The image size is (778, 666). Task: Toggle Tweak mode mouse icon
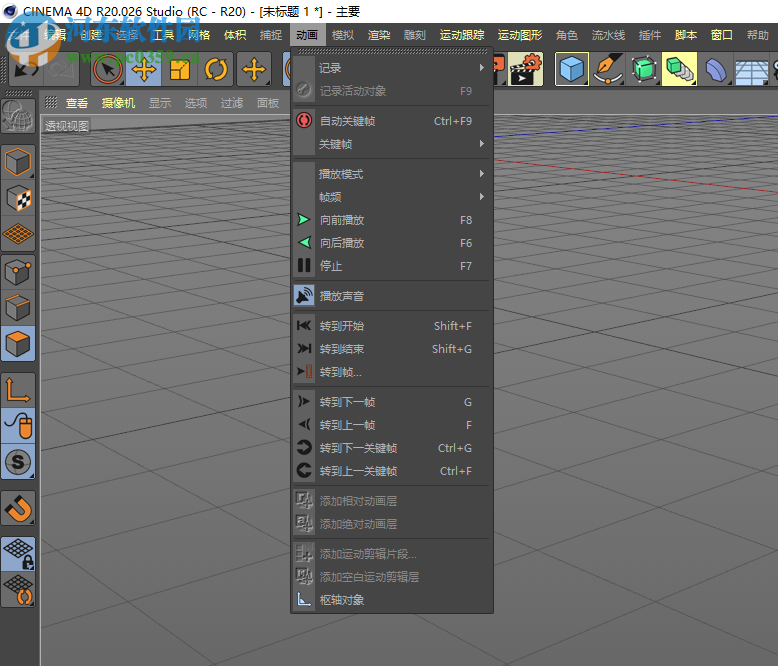(18, 426)
